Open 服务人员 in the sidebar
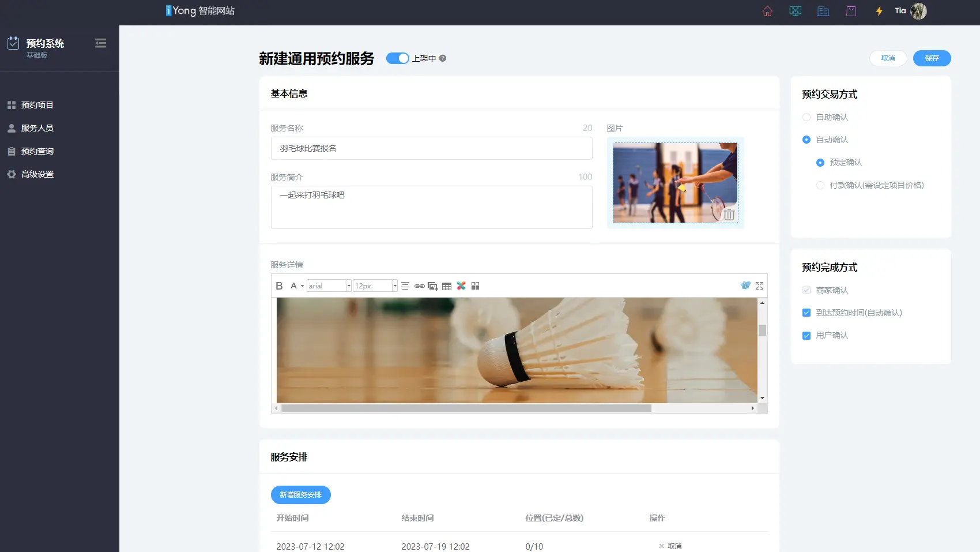This screenshot has height=552, width=980. [37, 128]
